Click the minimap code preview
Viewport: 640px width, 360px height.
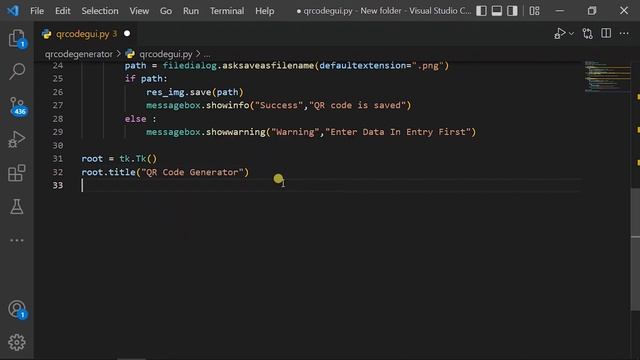[x=607, y=76]
